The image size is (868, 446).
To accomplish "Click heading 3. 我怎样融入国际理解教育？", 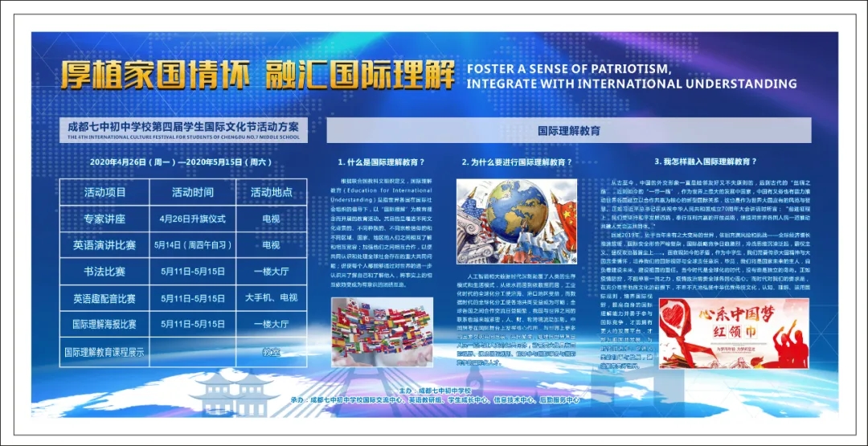I will pos(706,162).
